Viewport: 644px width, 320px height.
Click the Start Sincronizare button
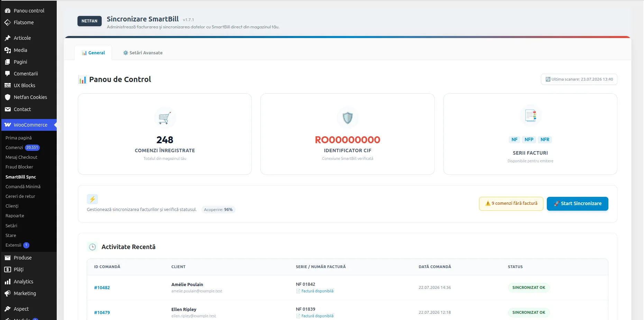pyautogui.click(x=578, y=203)
